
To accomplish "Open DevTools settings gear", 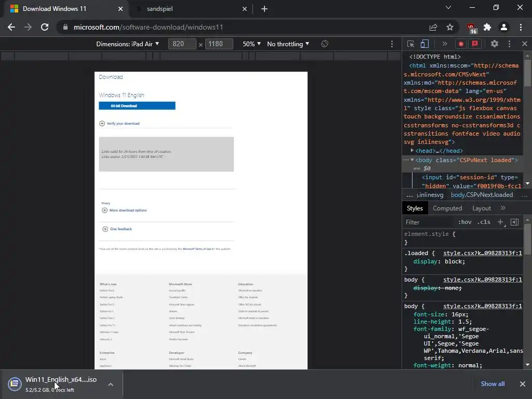I will coord(495,44).
